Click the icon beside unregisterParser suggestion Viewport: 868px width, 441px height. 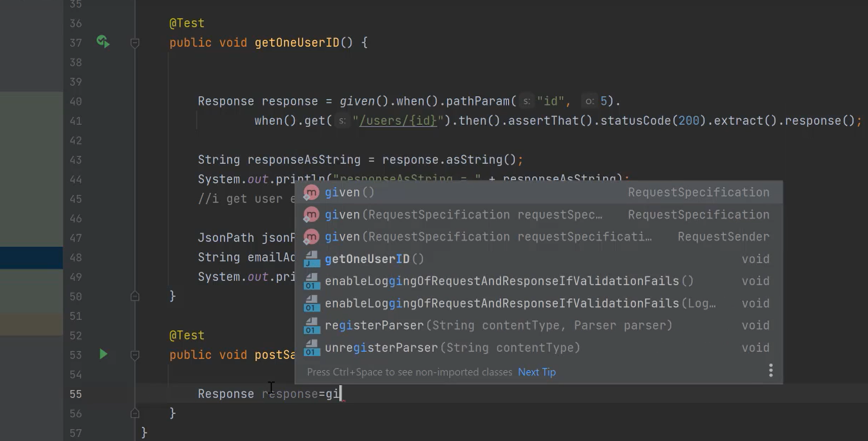311,348
